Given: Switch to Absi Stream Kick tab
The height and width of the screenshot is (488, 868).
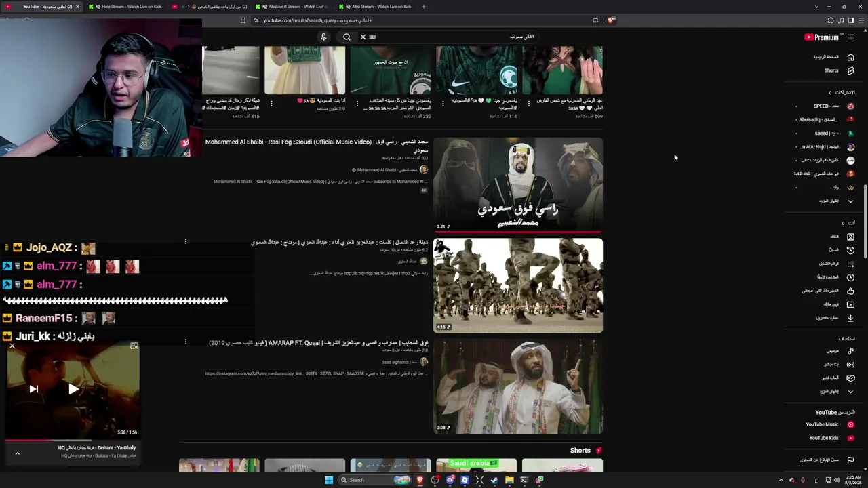Looking at the screenshot, I should tap(377, 7).
